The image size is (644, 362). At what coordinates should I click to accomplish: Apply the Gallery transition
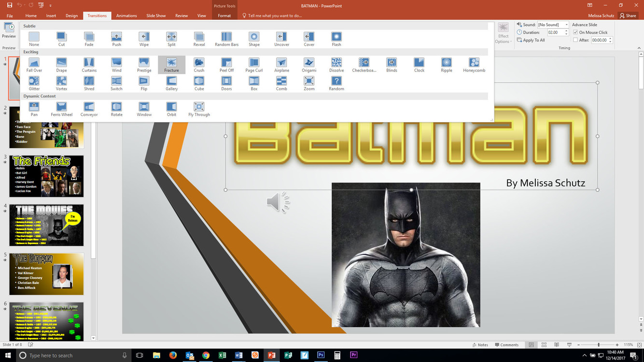(x=171, y=83)
